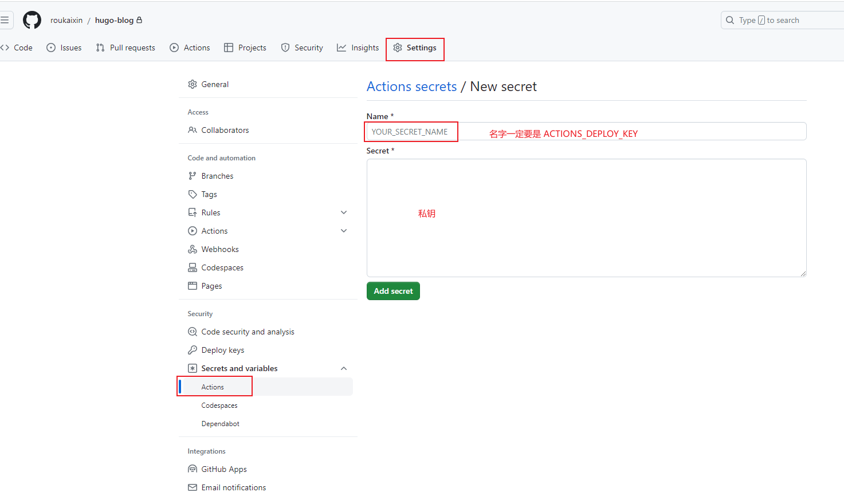Click the GitHub Octocat logo
This screenshot has height=504, width=844.
coord(32,20)
